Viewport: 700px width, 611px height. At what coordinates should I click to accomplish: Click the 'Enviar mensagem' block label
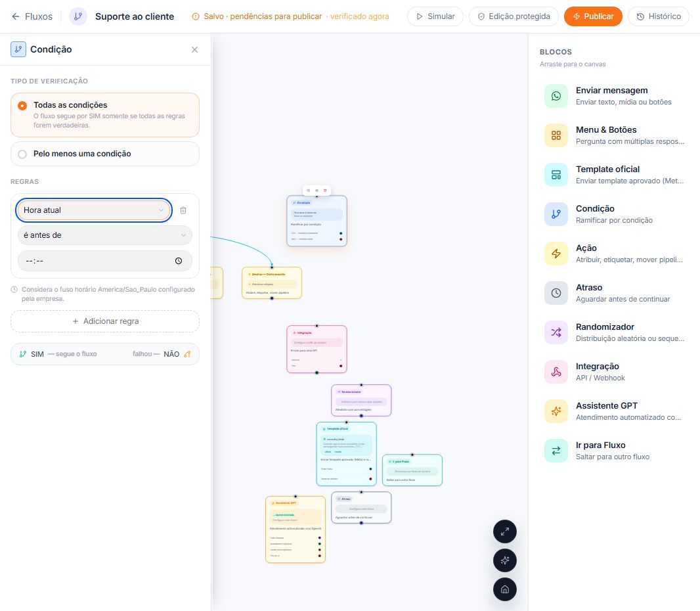pos(611,90)
